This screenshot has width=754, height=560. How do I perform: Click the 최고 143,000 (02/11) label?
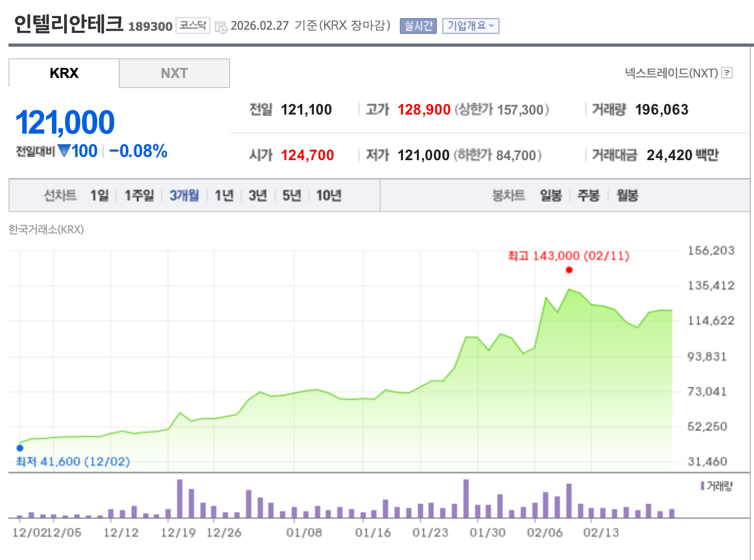(568, 256)
